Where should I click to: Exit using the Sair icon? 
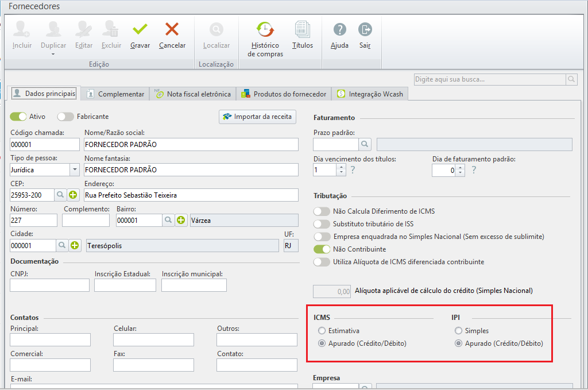pyautogui.click(x=365, y=29)
